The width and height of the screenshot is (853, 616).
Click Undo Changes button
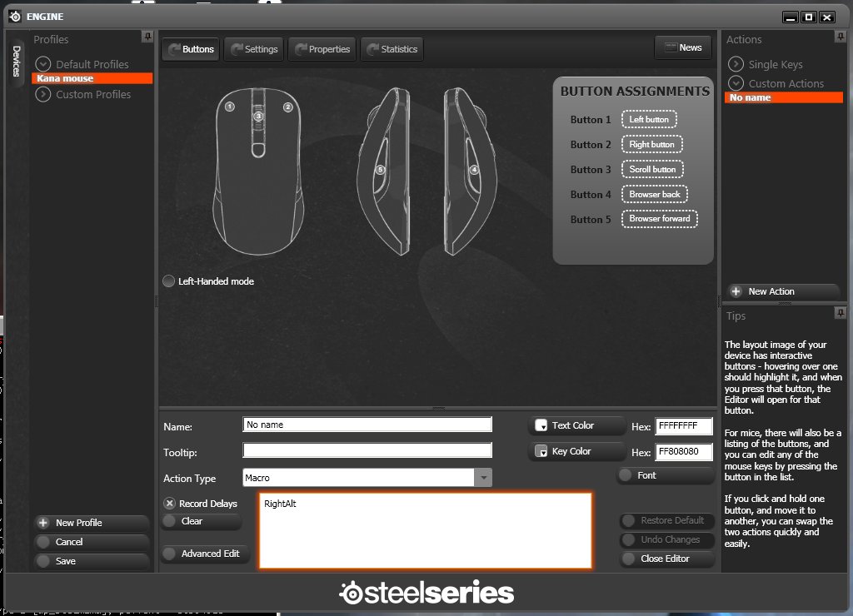point(667,539)
